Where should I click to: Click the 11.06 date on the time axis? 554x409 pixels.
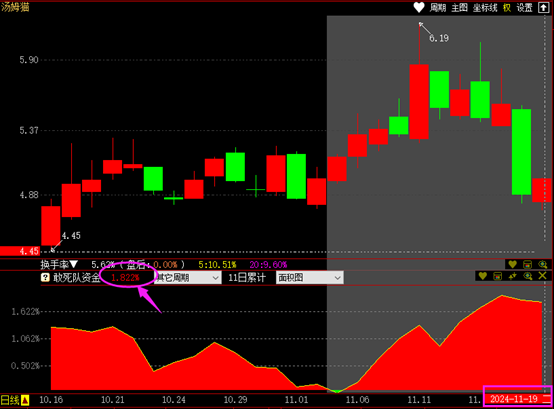358,400
